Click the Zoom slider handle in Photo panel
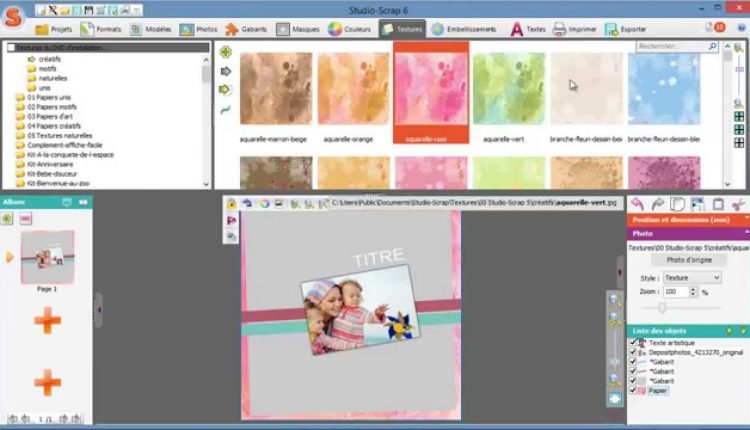Image resolution: width=750 pixels, height=430 pixels. 662,308
